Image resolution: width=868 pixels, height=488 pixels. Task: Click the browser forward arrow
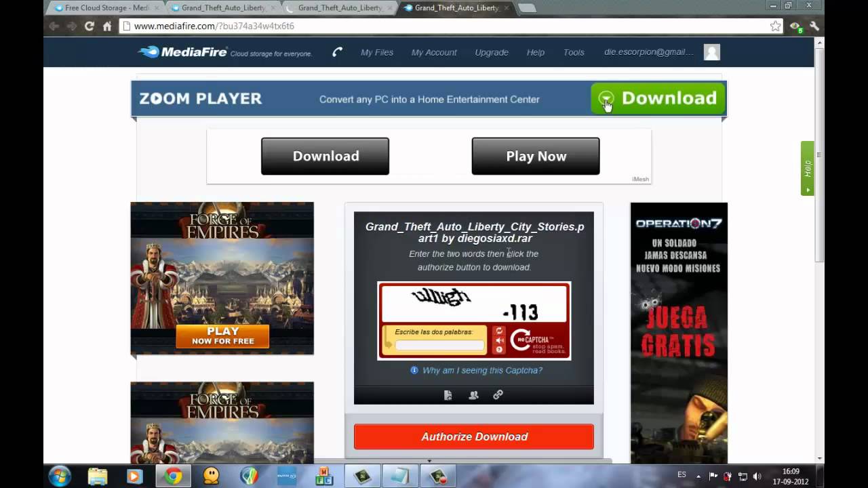71,26
